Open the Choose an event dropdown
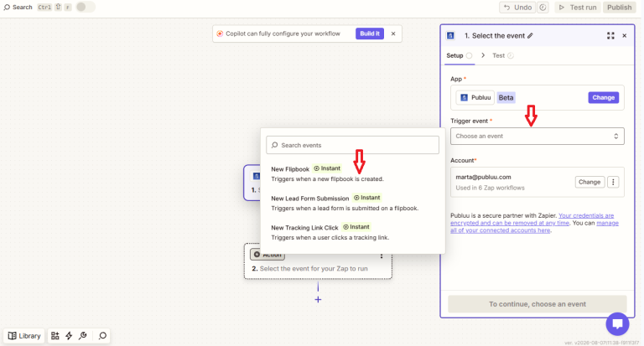The width and height of the screenshot is (644, 346). coord(538,137)
